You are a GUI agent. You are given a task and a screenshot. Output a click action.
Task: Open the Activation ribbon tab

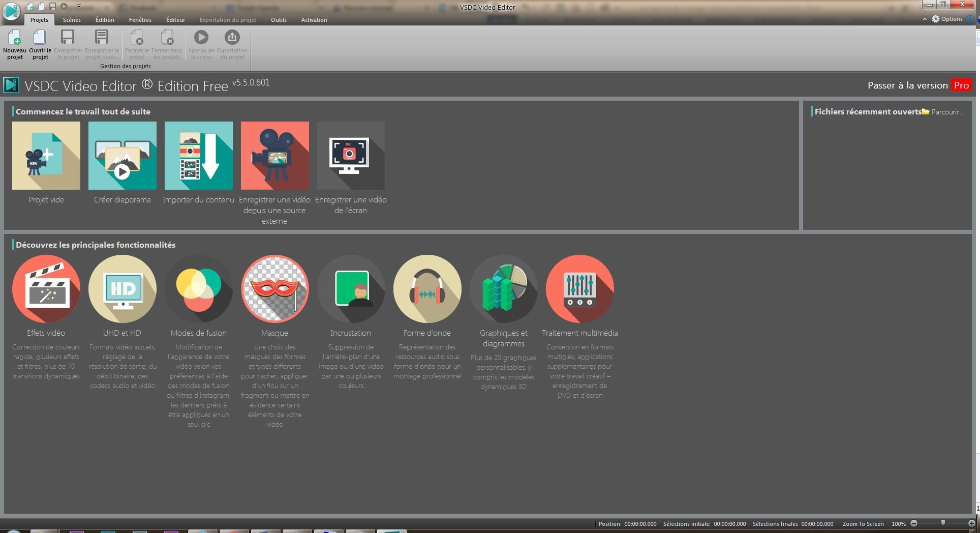314,20
